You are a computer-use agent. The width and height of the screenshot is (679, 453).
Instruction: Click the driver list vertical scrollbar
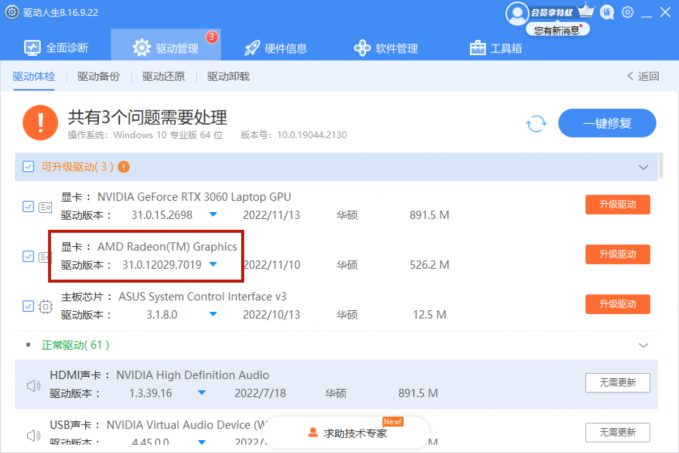(x=661, y=165)
